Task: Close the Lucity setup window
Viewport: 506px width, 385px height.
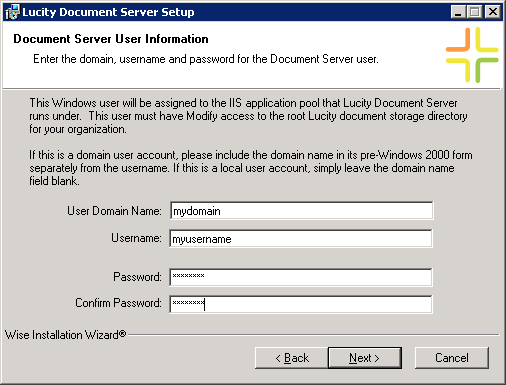Action: 493,12
